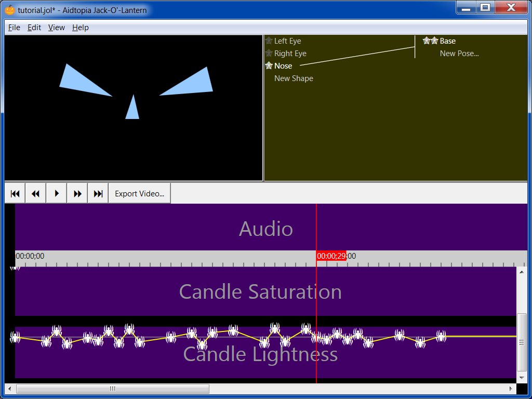Toggle the spiderweb icon beside Nose
The height and width of the screenshot is (399, 532).
coord(269,65)
